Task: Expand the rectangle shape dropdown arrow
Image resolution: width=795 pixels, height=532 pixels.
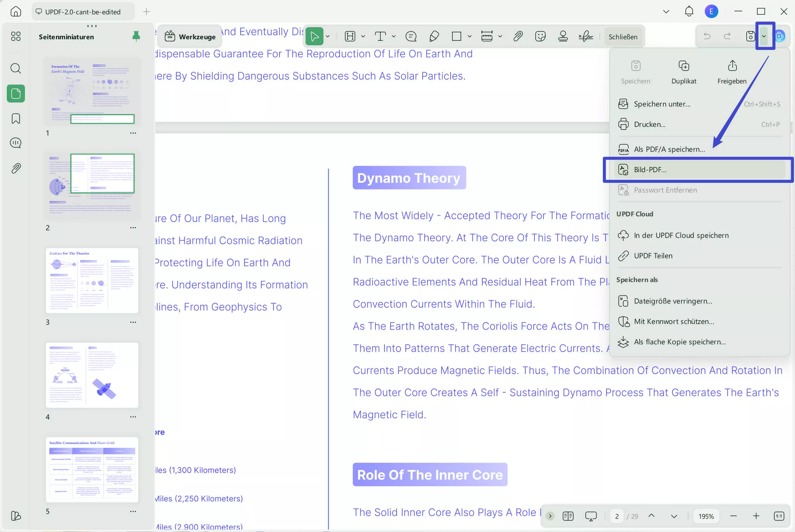Action: tap(469, 36)
